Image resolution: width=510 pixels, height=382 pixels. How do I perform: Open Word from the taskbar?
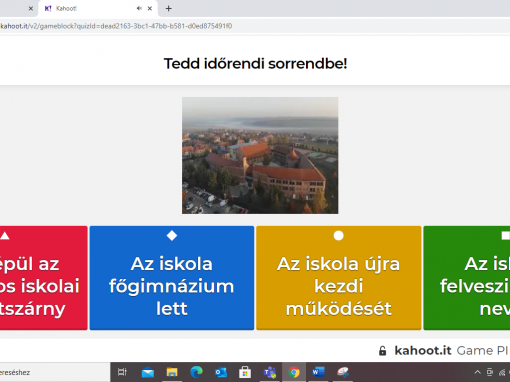coord(318,372)
